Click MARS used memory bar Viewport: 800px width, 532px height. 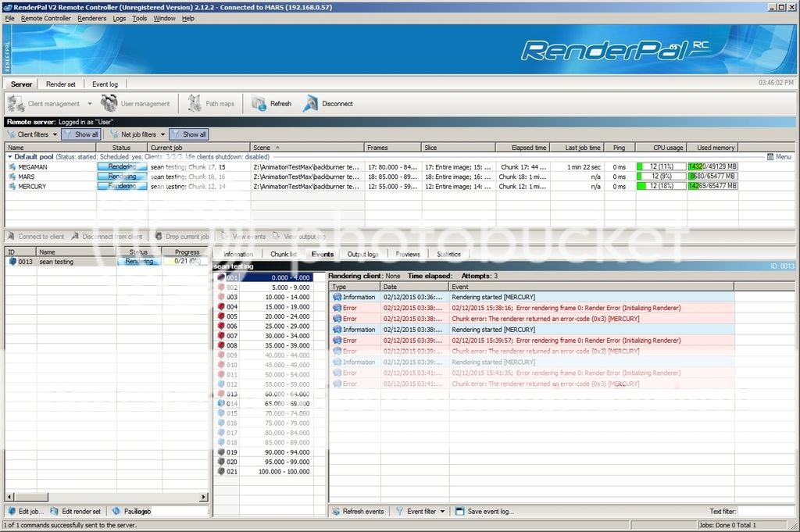[x=712, y=177]
